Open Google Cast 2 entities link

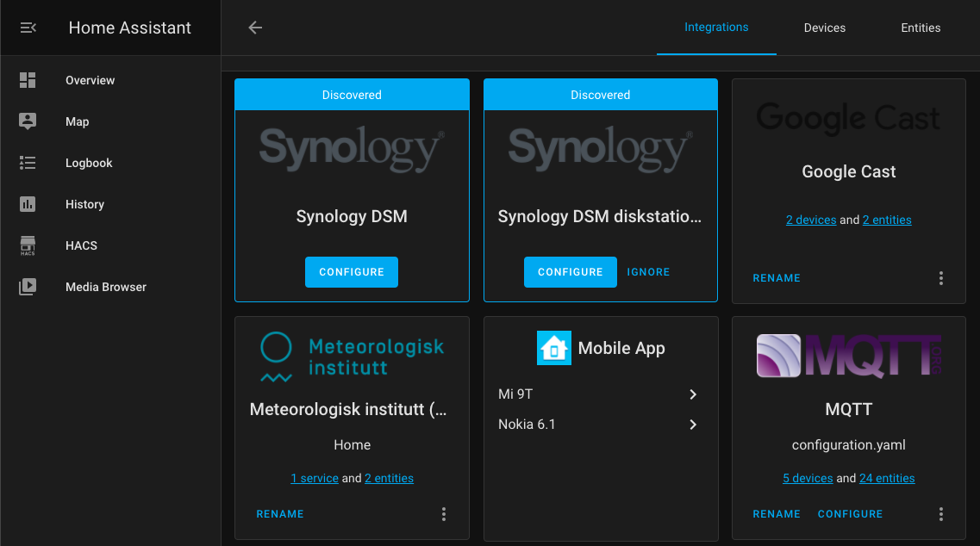pos(887,220)
